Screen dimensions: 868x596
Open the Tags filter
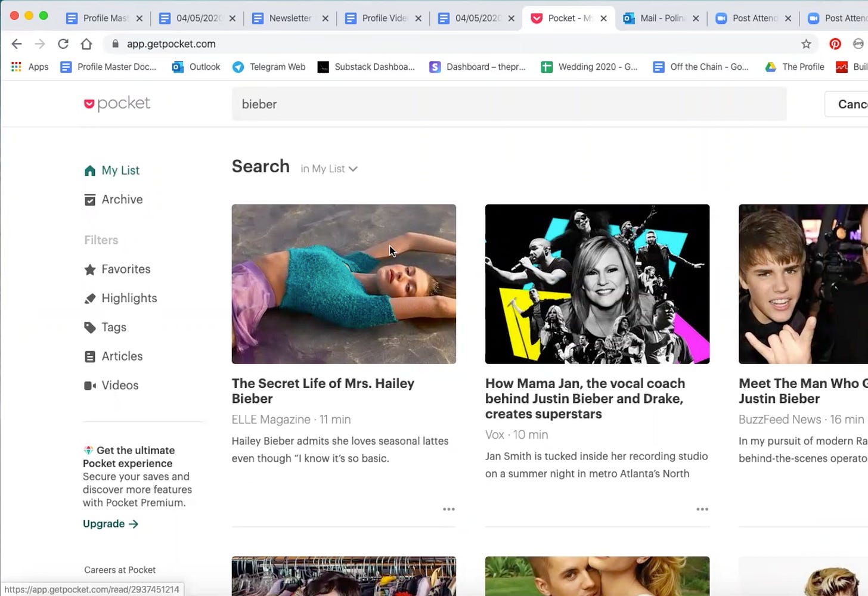tap(106, 327)
